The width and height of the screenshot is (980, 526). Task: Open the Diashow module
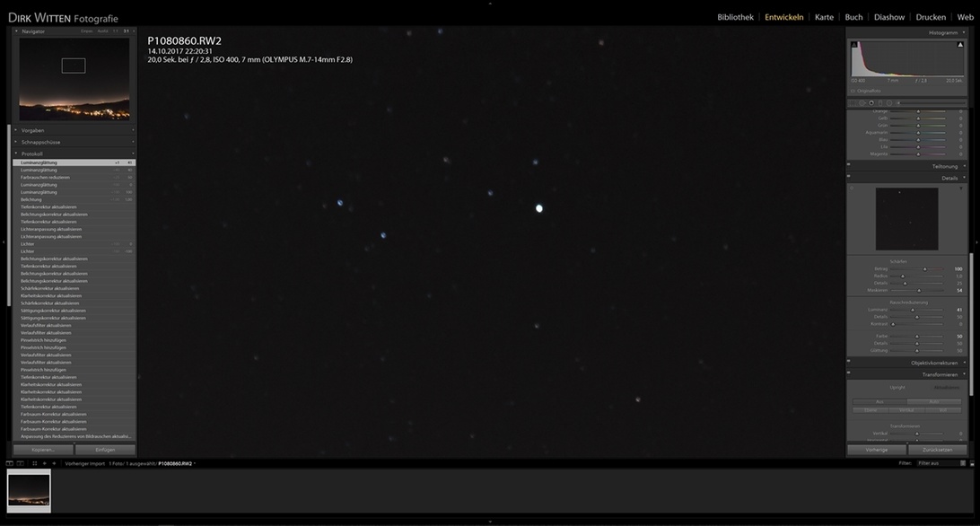click(x=888, y=17)
